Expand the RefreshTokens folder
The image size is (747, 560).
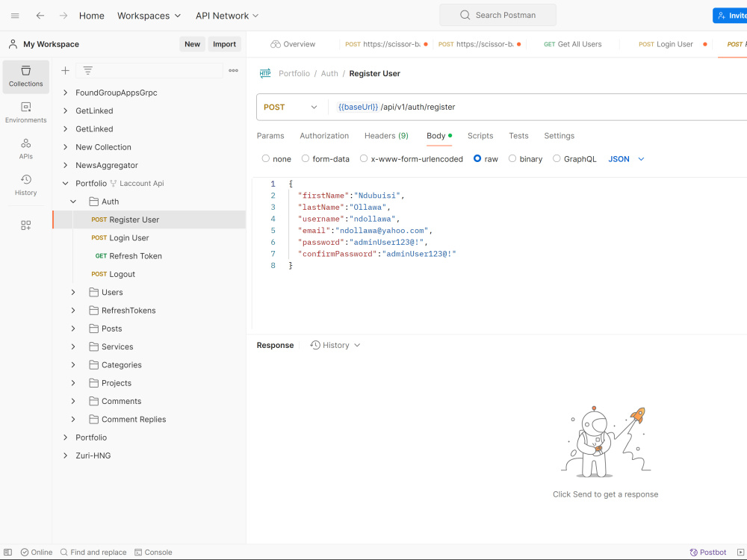(x=73, y=311)
